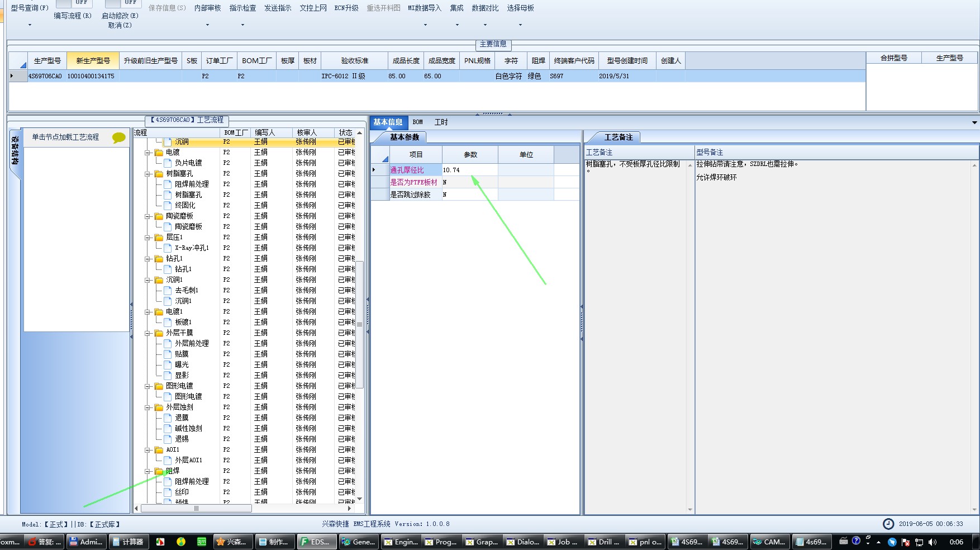Click the 通孔厚径比 value 10.74 field
Viewport: 980px width, 550px height.
point(470,170)
